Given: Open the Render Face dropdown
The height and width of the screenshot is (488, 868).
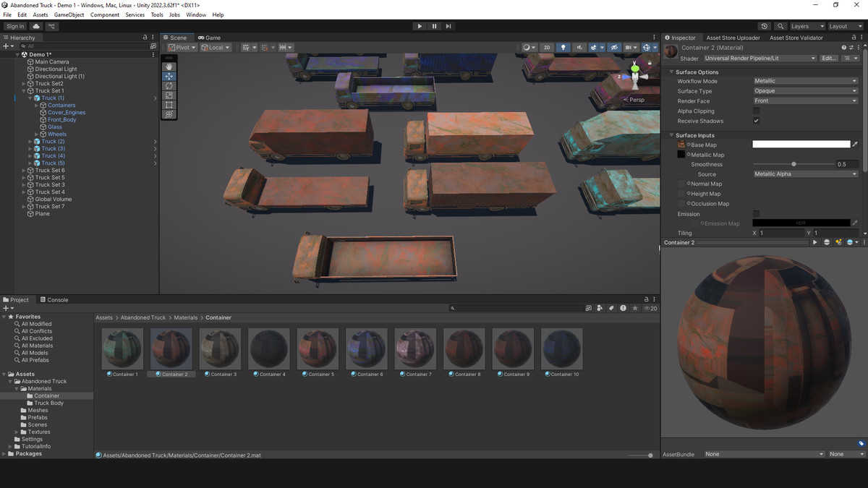Looking at the screenshot, I should (x=805, y=101).
